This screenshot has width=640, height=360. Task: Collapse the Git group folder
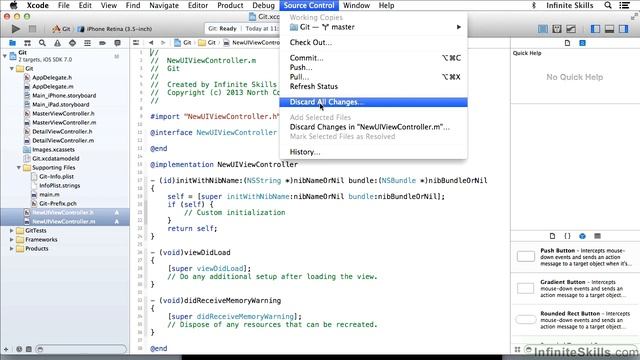pos(12,69)
